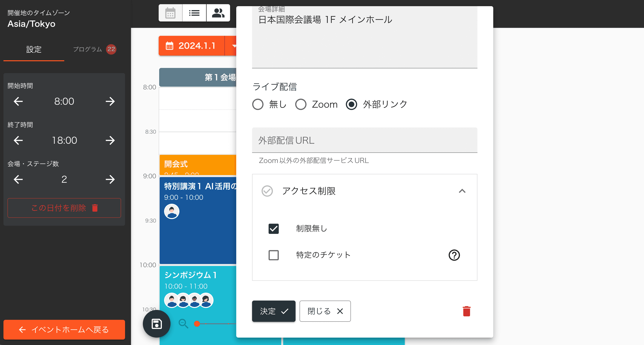
Task: Click the delete trash icon in dialog
Action: pyautogui.click(x=466, y=311)
